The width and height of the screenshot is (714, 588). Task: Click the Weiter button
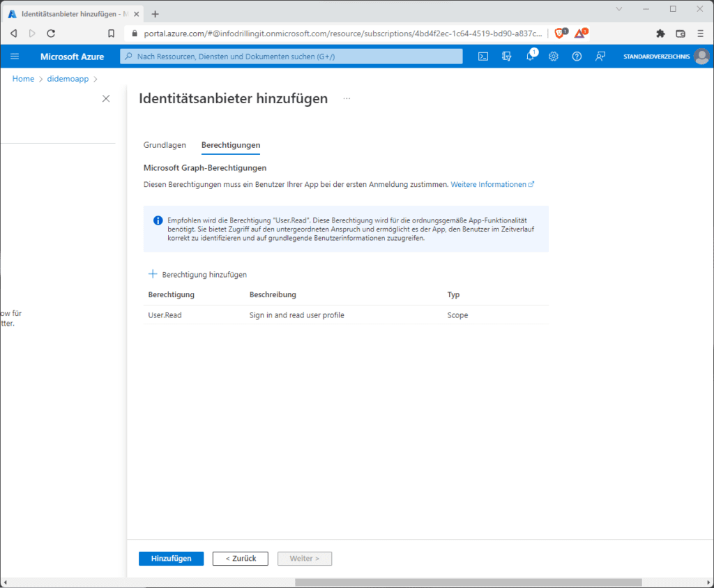click(305, 559)
